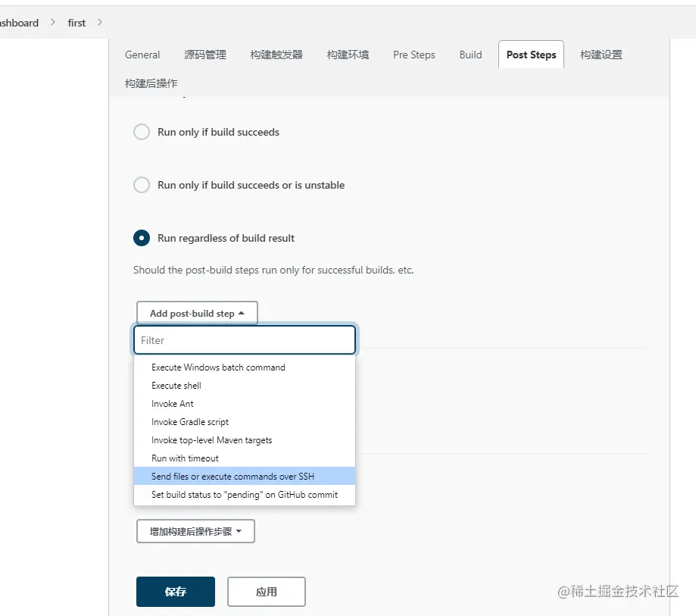Image resolution: width=696 pixels, height=616 pixels.
Task: Open the Build tab
Action: (x=470, y=55)
